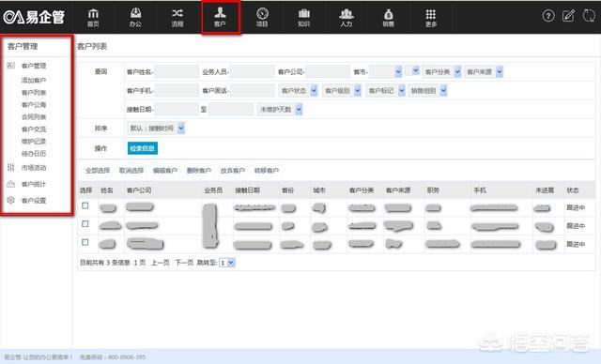Open the 跳转至 page number dropdown

226,263
